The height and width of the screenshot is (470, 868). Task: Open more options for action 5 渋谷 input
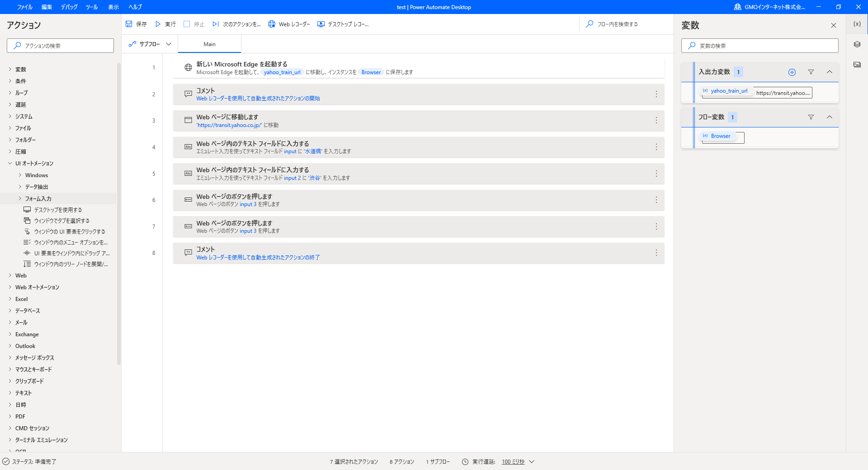pos(656,174)
